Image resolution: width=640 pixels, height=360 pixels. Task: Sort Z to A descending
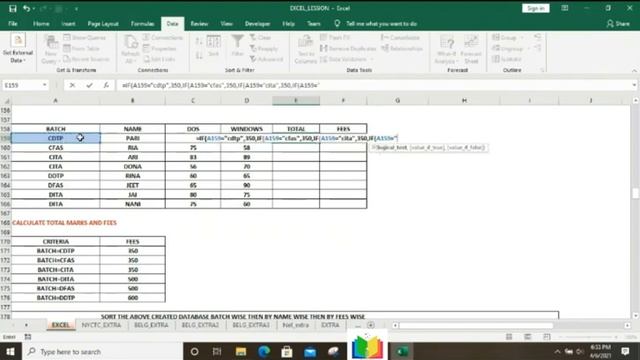click(199, 56)
